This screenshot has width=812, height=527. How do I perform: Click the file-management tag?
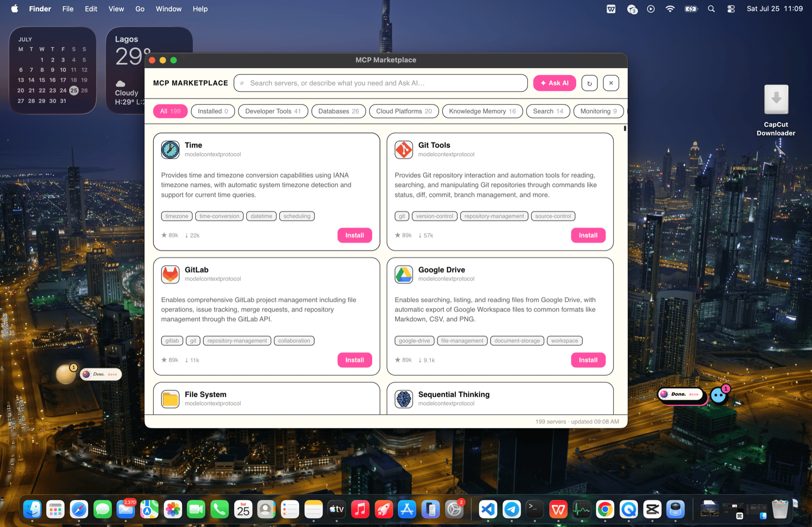462,341
